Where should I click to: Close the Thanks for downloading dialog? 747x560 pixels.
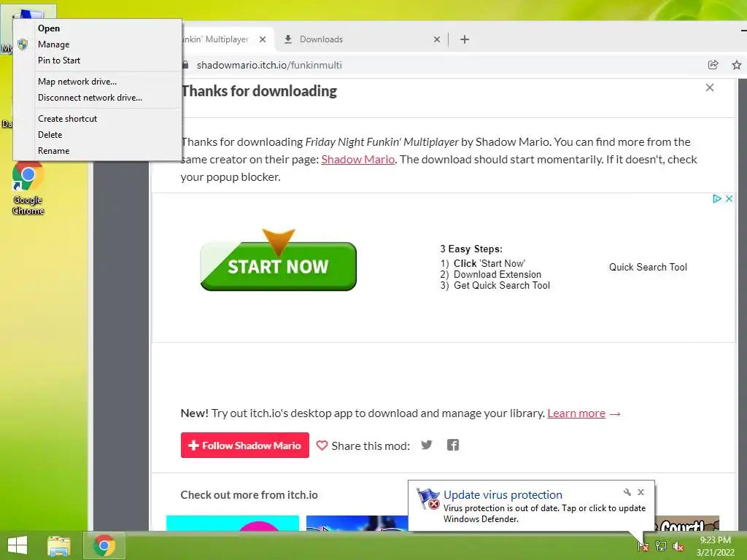pos(710,87)
